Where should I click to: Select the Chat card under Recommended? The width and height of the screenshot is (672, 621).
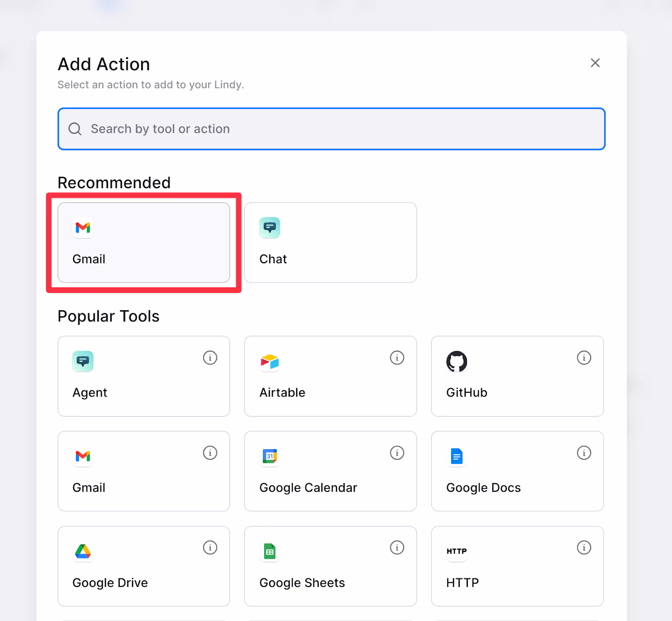[x=331, y=242]
